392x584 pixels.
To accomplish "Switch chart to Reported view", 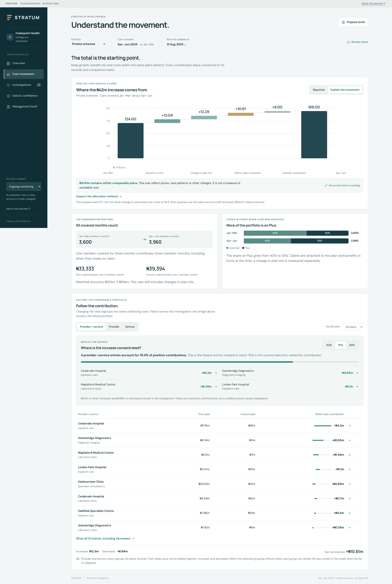I will pos(318,90).
